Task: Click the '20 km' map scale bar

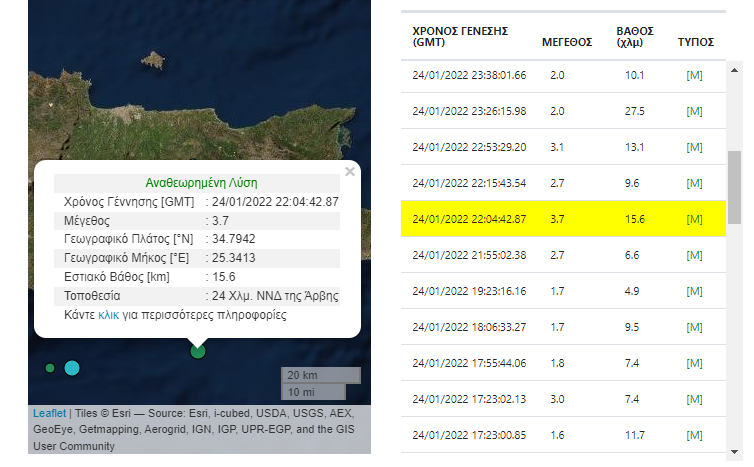Action: (321, 375)
